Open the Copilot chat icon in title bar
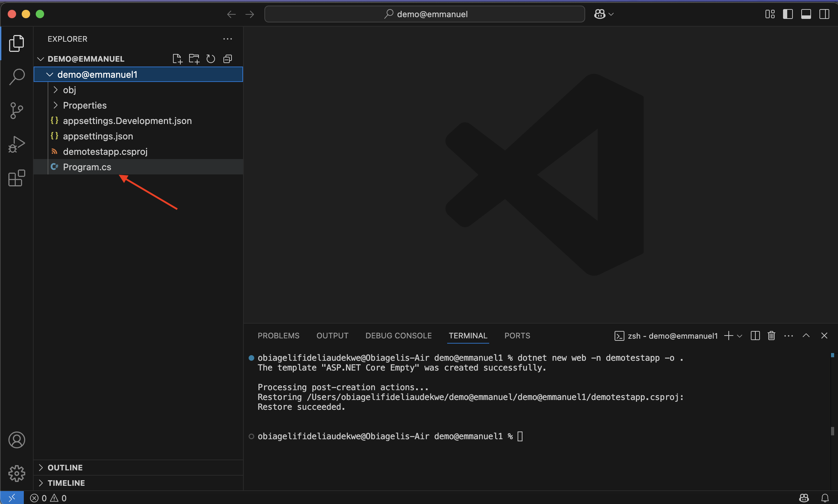Screen dimensions: 838x504 (600, 14)
